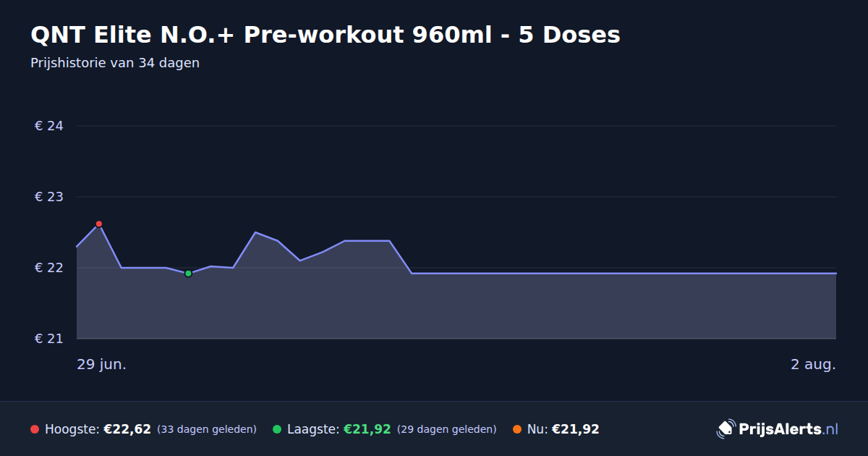Select the Nu €21,92 current price
The width and height of the screenshot is (868, 456).
[575, 429]
